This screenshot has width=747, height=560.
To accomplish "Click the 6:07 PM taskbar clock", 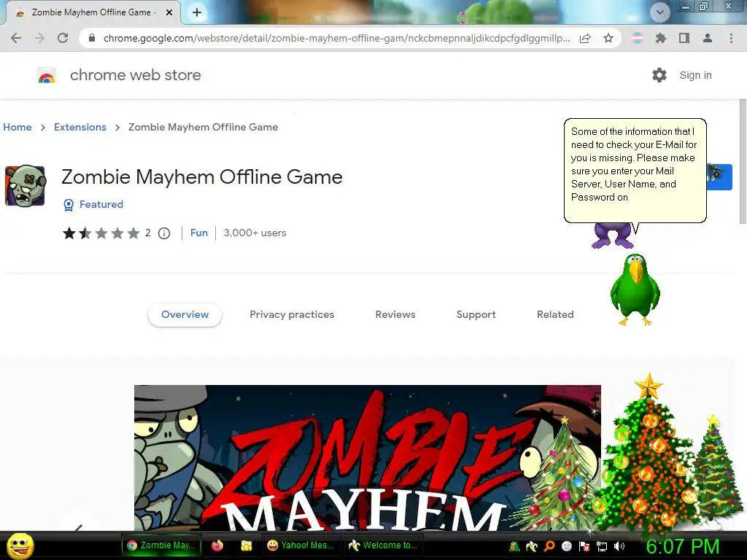I will [x=682, y=546].
